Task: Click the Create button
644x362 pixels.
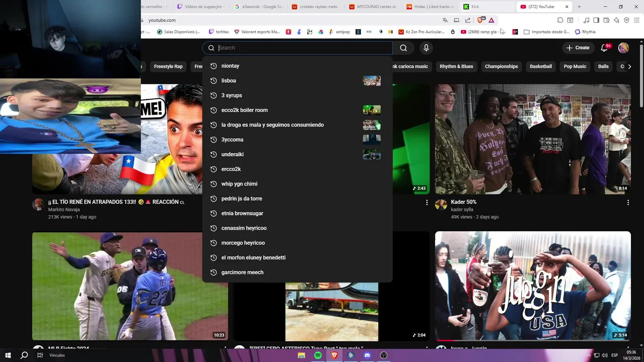Action: (x=577, y=48)
